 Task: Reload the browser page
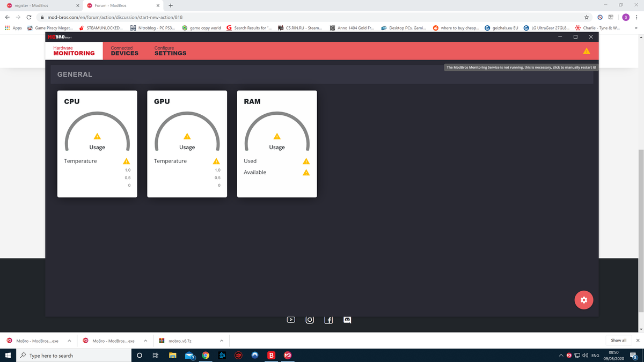tap(30, 17)
